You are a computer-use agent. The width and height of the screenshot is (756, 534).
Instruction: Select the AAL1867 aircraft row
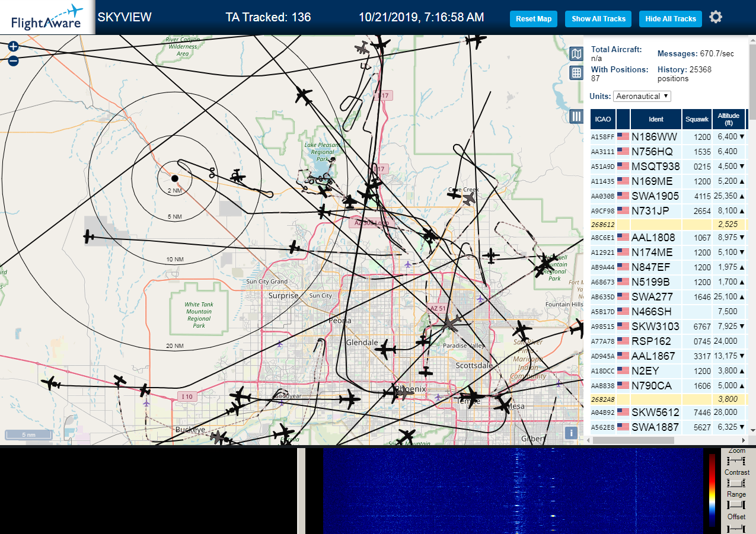click(669, 356)
